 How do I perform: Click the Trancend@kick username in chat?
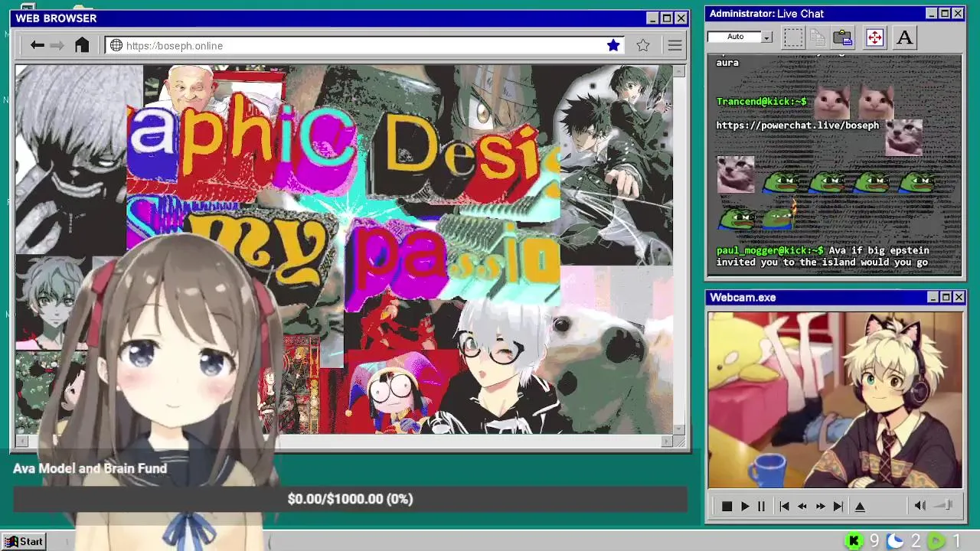pyautogui.click(x=761, y=102)
